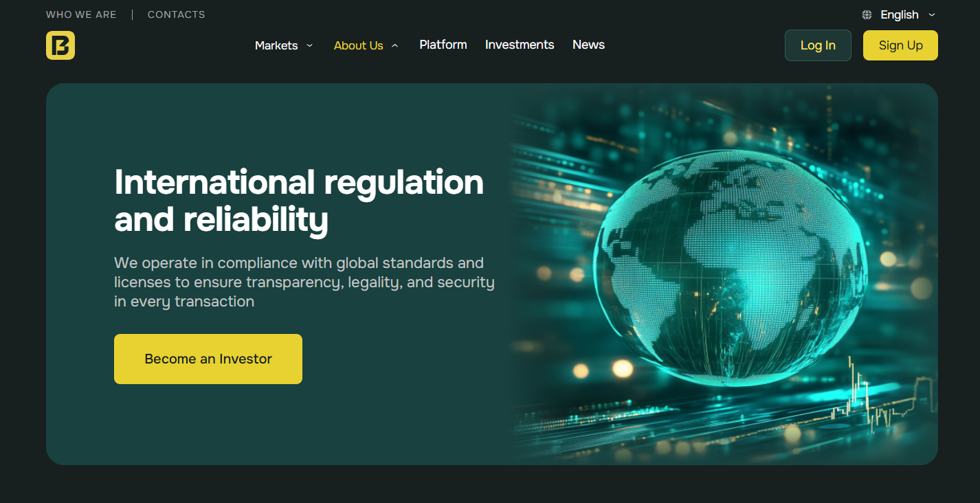The image size is (980, 503).
Task: Navigate to the News section
Action: point(588,45)
